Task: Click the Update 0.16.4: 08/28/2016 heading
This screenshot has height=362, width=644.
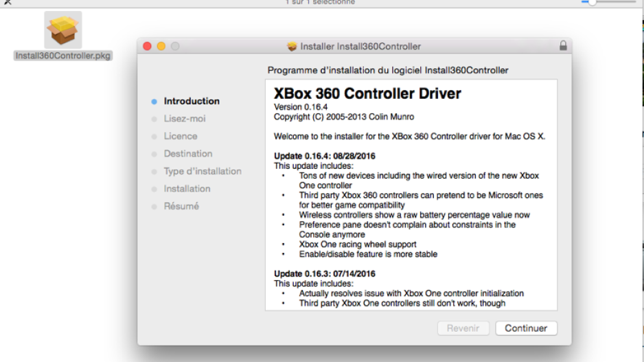Action: click(325, 156)
